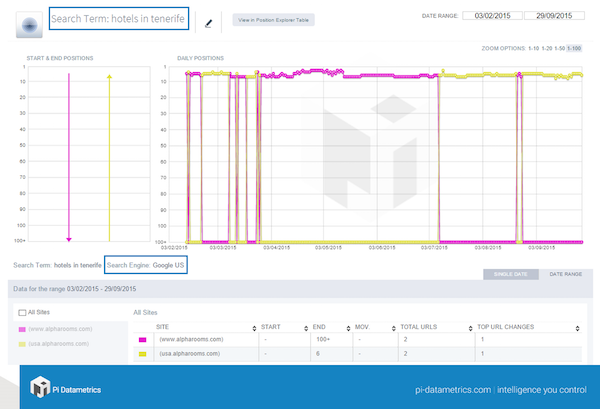Toggle usa.alpharooms.com in the site list

(x=54, y=344)
